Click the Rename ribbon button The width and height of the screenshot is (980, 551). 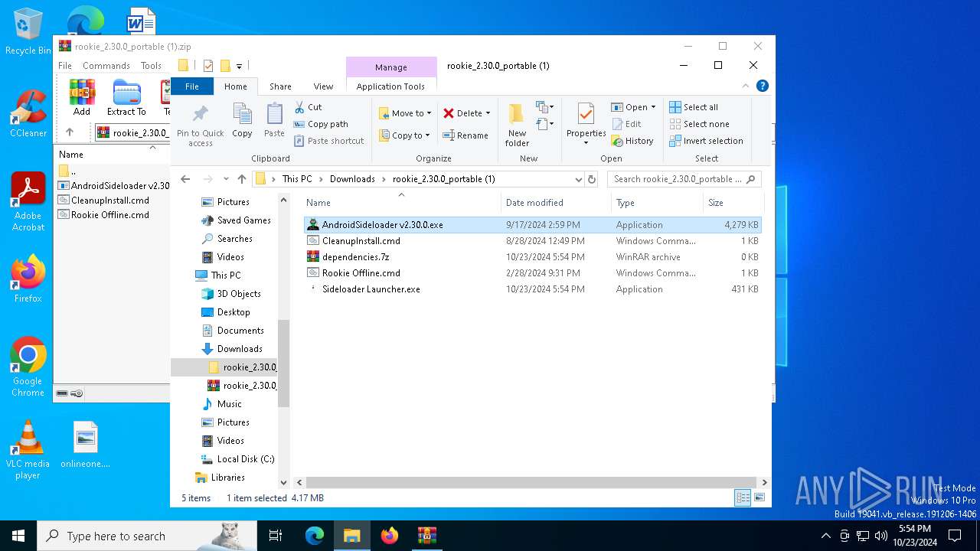pos(465,135)
